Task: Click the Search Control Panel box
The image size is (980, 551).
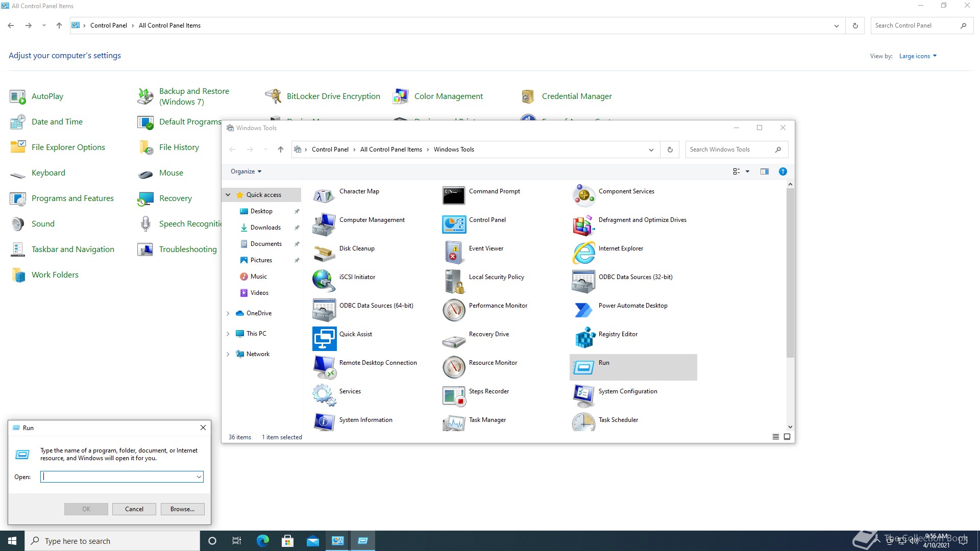Action: (x=922, y=26)
